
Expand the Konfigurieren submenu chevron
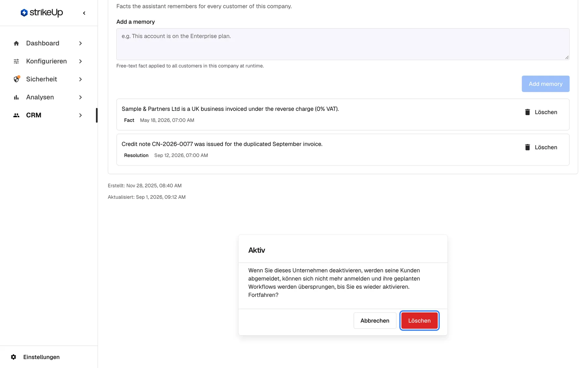coord(80,61)
